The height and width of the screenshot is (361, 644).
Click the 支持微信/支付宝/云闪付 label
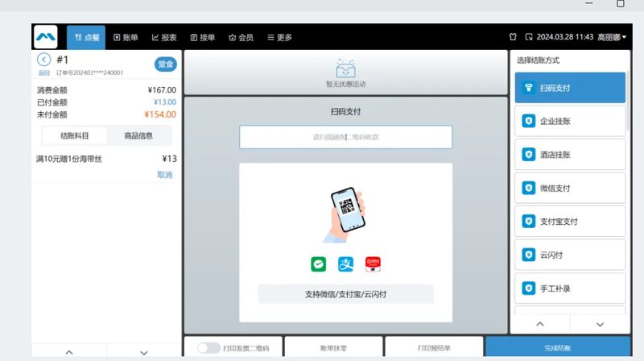click(x=346, y=294)
